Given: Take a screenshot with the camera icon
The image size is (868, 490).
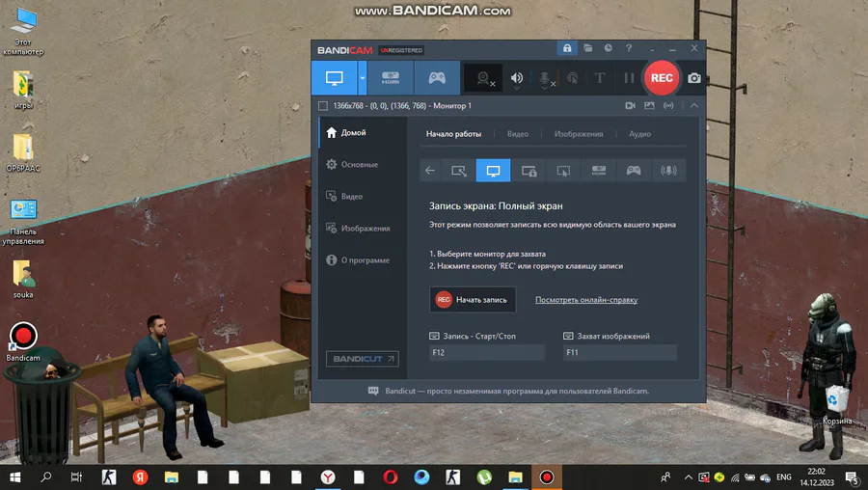Looking at the screenshot, I should [694, 78].
